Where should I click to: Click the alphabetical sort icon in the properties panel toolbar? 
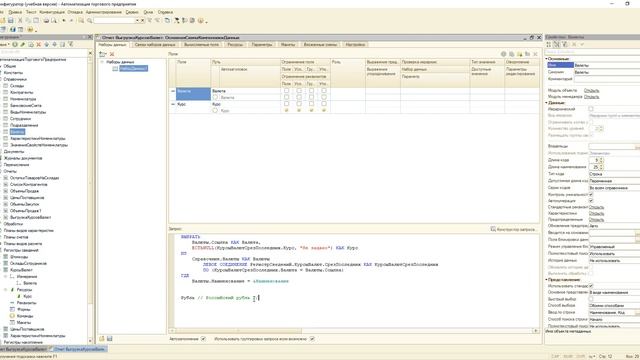pyautogui.click(x=556, y=44)
